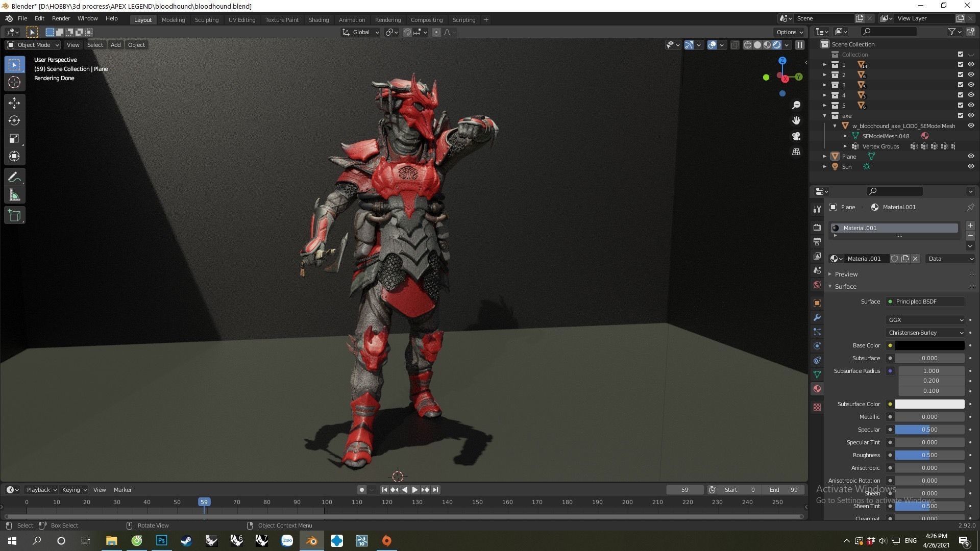Uncheck collection 2 exclude checkbox
This screenshot has width=980, height=551.
(961, 75)
